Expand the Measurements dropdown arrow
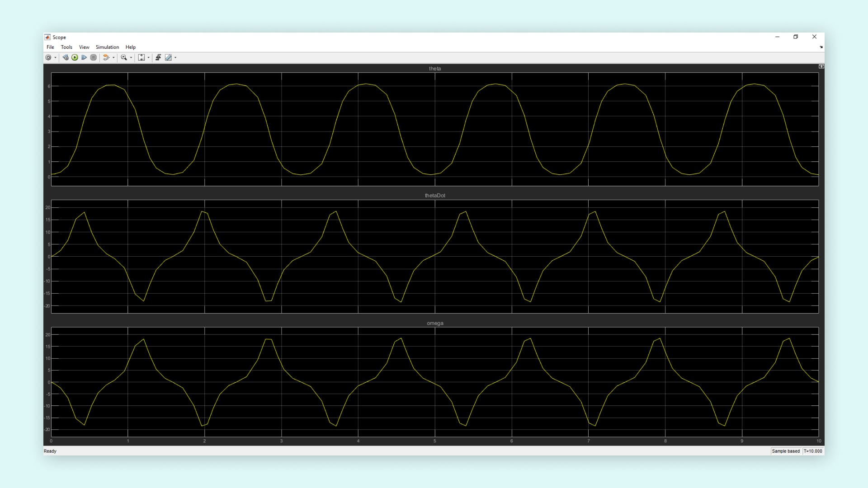Image resolution: width=868 pixels, height=488 pixels. [x=175, y=57]
